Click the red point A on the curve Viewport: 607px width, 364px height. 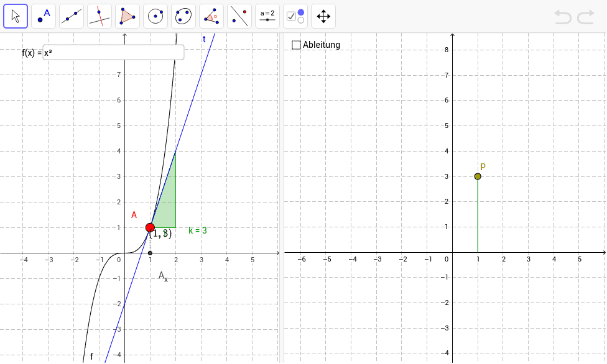(x=151, y=227)
